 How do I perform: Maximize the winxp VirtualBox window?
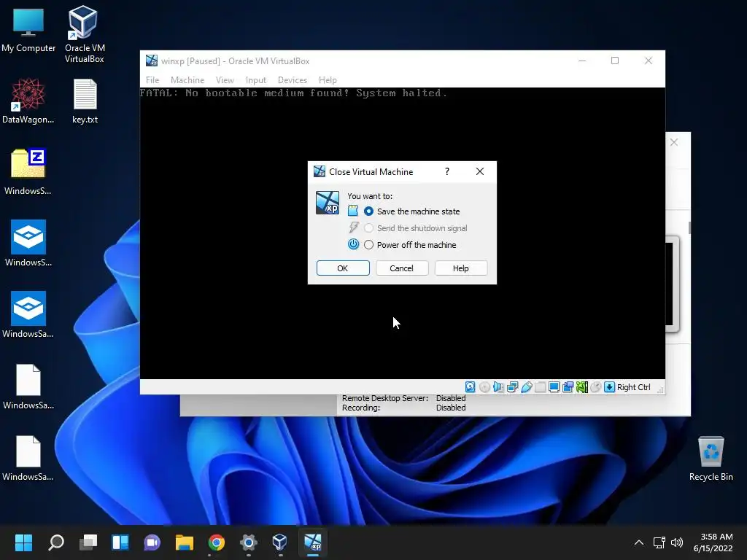[x=615, y=61]
